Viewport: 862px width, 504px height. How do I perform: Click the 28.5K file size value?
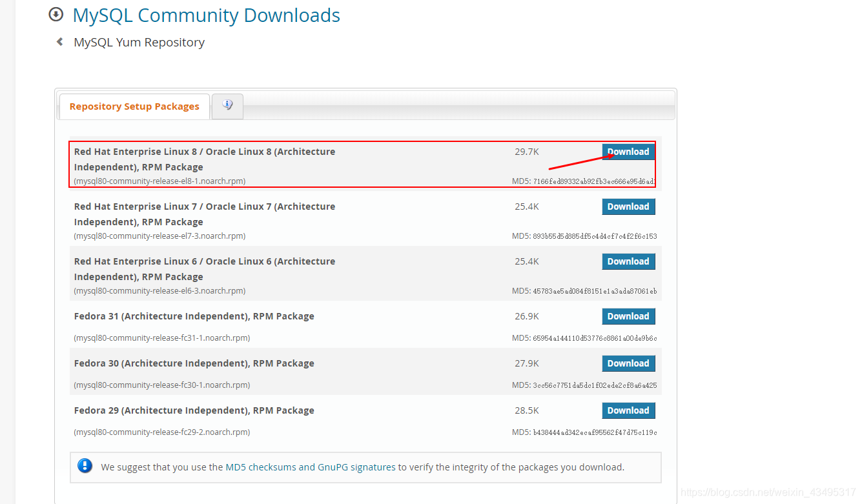527,410
